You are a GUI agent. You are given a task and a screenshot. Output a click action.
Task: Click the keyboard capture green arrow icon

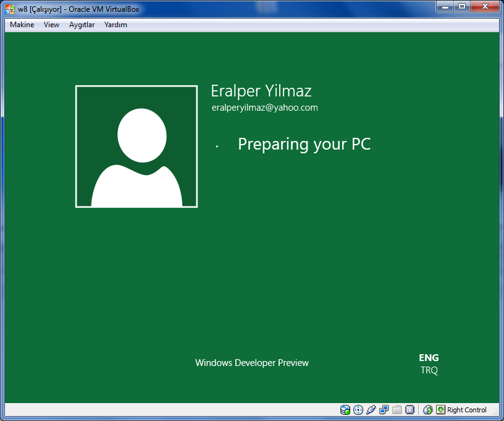click(440, 410)
